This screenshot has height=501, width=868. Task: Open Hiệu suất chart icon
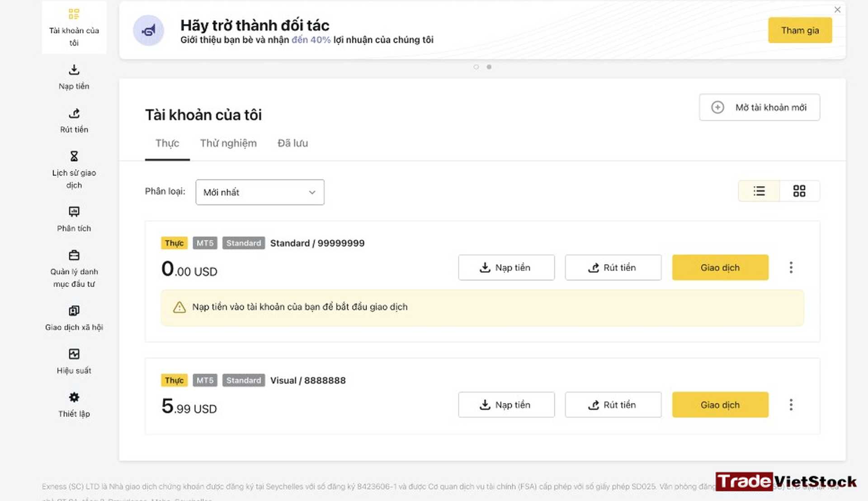point(74,354)
